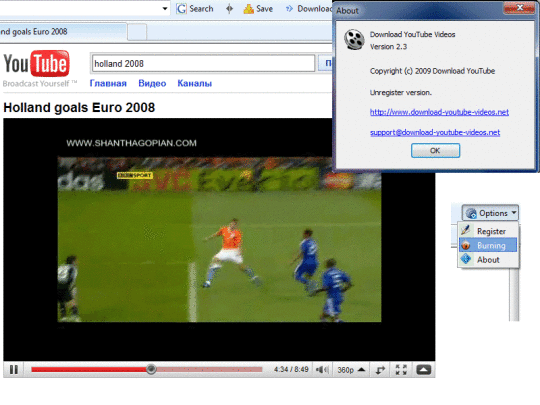Select the 'goals Euro 2008' browser tab
The image size is (540, 405).
pos(63,32)
